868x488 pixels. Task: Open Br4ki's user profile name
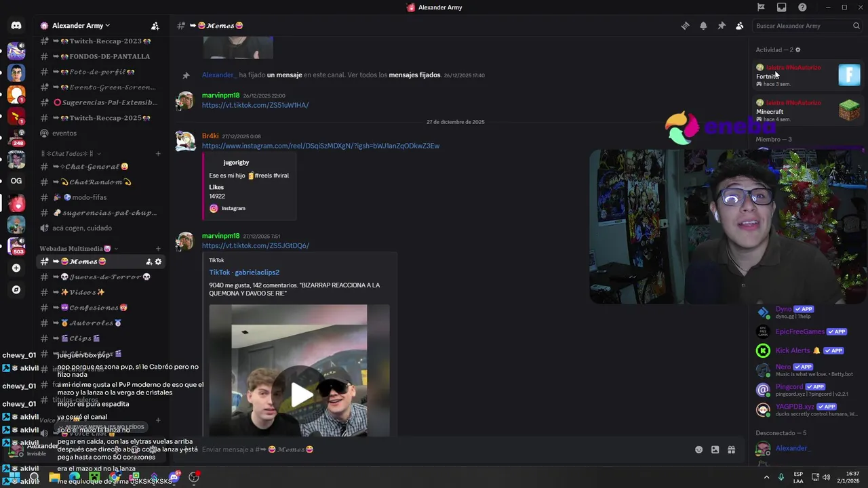tap(210, 136)
